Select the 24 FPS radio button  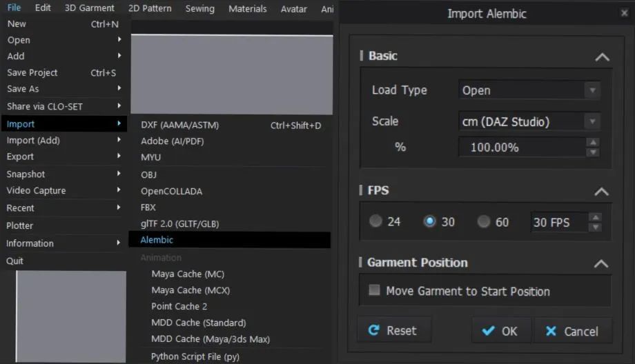[375, 222]
